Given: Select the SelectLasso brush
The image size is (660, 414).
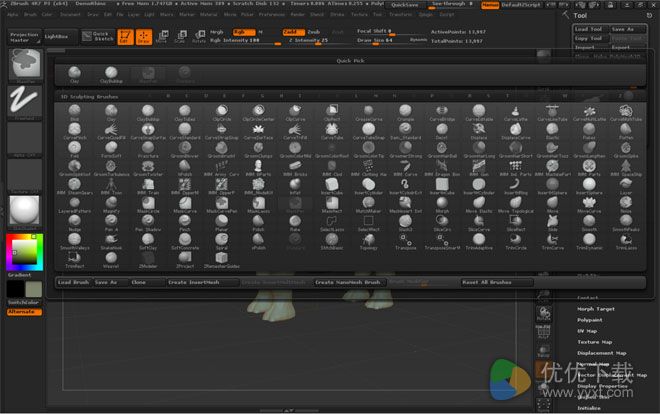Looking at the screenshot, I should (332, 223).
